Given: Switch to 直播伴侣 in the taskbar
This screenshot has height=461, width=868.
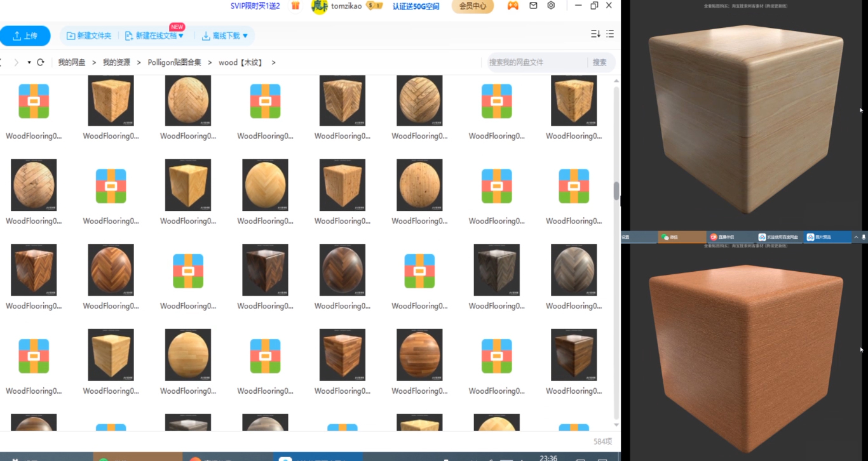Looking at the screenshot, I should (x=730, y=237).
